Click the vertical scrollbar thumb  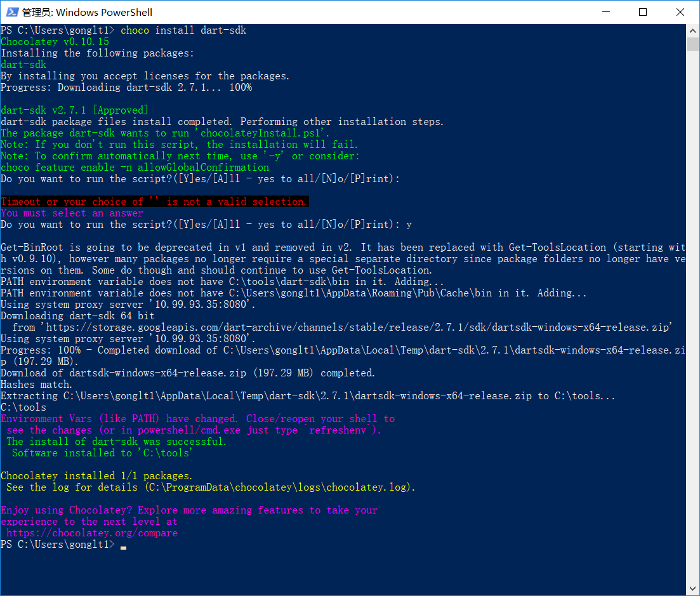[692, 44]
